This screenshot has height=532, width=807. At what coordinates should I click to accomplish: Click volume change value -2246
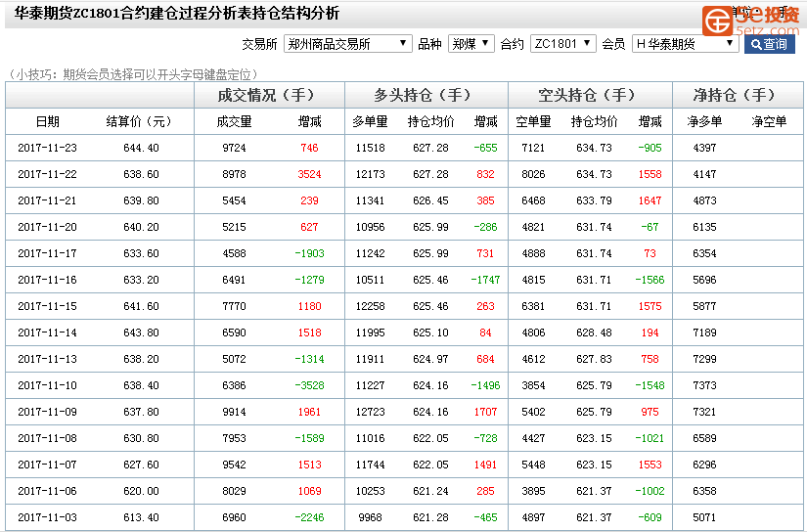pos(309,517)
